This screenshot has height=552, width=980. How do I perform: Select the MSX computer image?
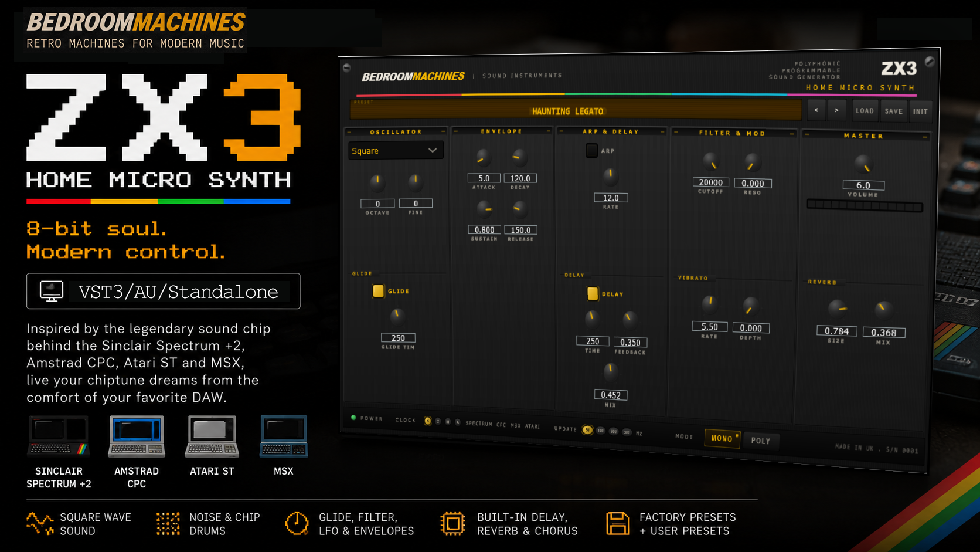tap(284, 436)
